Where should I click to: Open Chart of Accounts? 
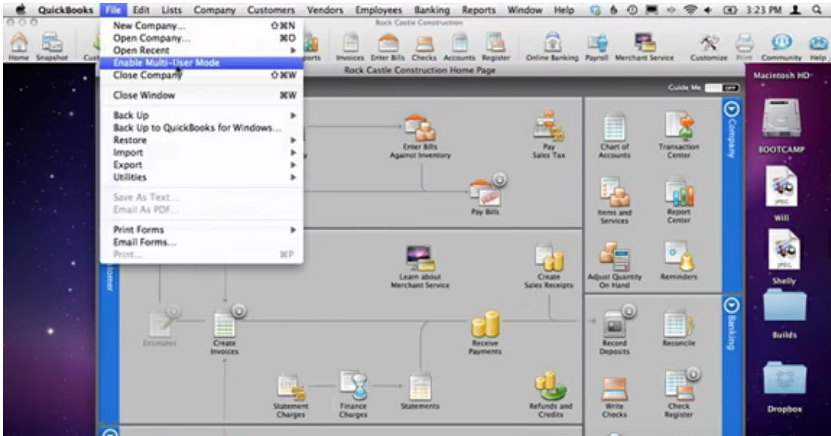point(614,136)
